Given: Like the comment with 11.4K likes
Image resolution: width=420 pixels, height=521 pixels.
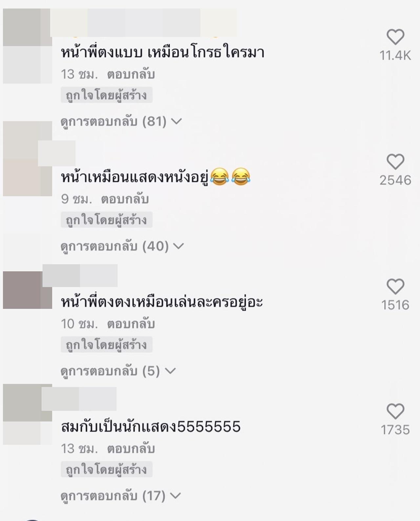Looking at the screenshot, I should tap(395, 37).
